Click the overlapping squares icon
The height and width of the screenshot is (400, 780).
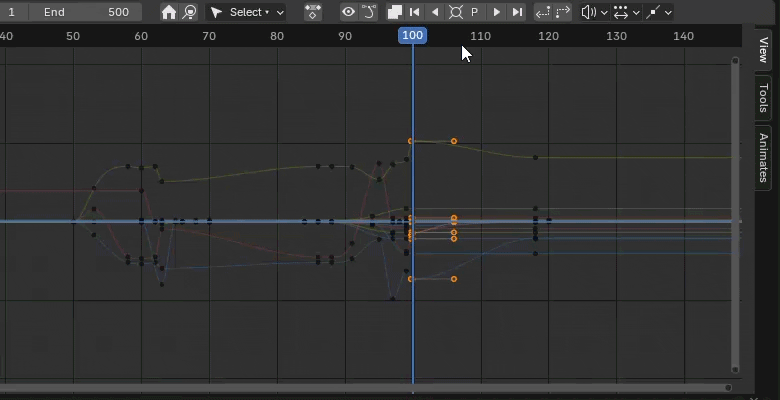tap(395, 12)
